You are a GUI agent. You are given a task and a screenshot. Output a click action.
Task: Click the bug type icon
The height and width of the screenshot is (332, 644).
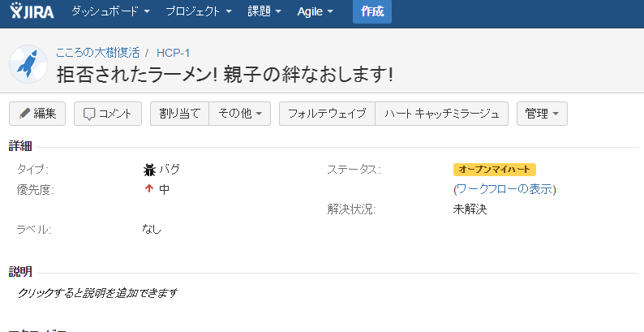[149, 170]
